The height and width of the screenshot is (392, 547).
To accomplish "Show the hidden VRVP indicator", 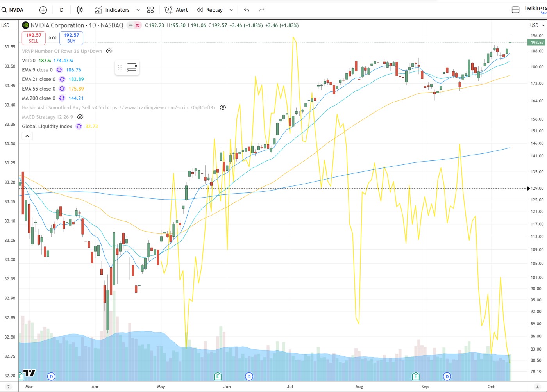I will [x=109, y=51].
